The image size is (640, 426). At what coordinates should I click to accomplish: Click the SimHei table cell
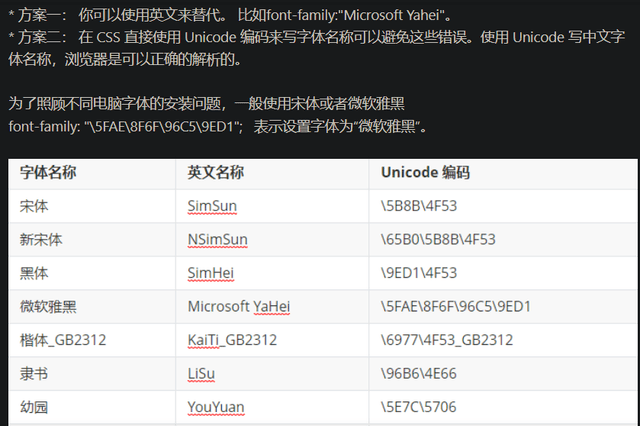210,273
